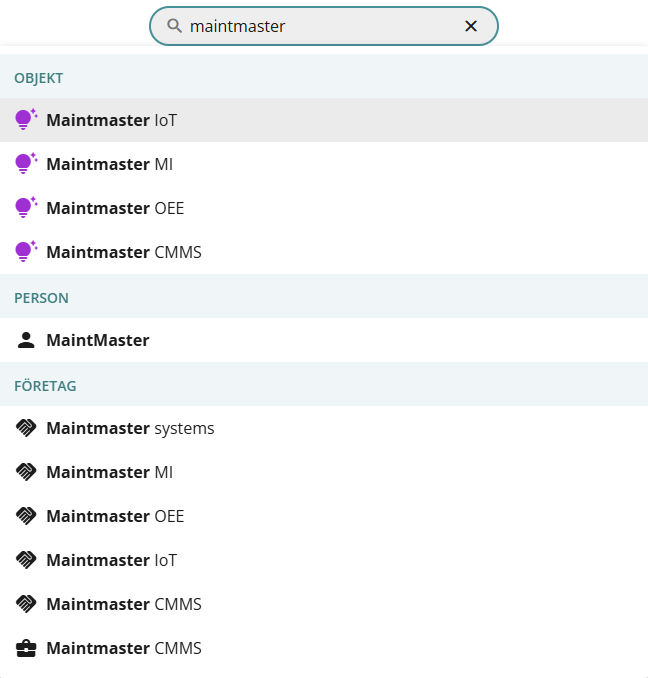
Task: Select Maintmaster IoT under Objekt
Action: [x=324, y=120]
